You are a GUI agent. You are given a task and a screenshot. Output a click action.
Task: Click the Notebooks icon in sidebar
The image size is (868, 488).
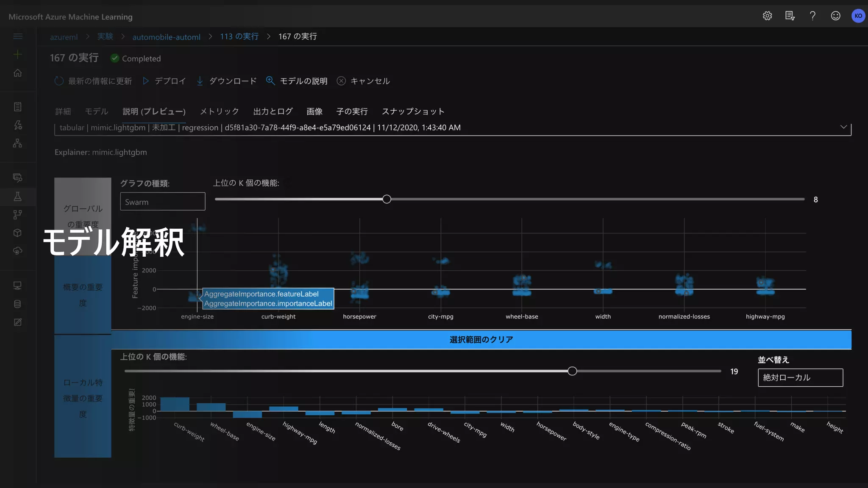[18, 107]
